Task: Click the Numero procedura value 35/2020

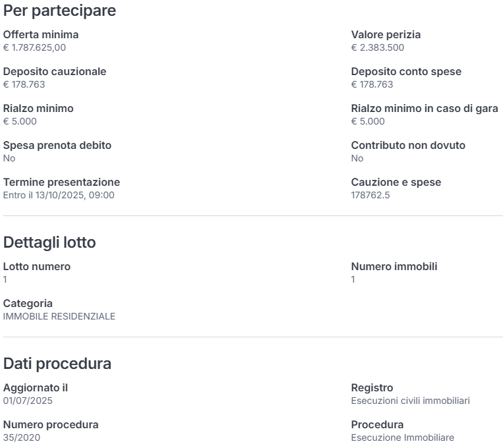Action: pyautogui.click(x=22, y=437)
